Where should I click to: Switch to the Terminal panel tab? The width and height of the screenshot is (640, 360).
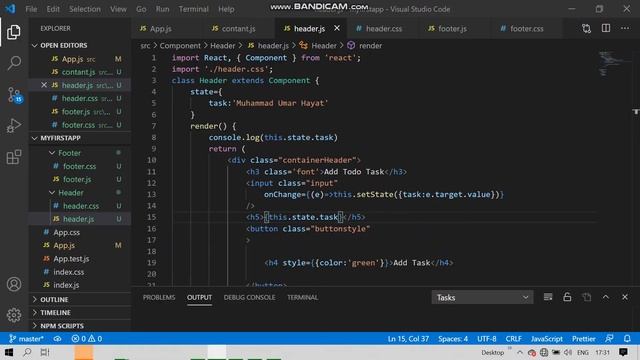click(302, 297)
